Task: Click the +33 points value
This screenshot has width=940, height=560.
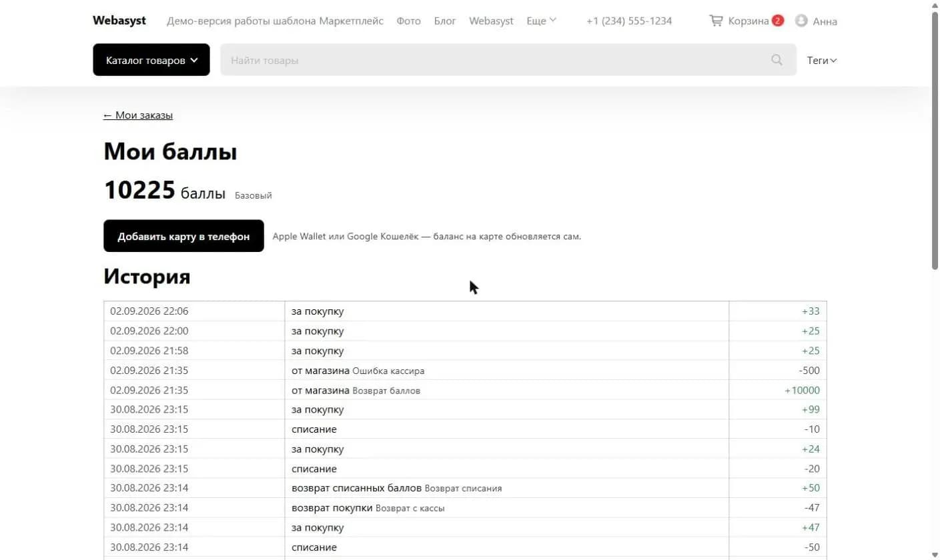Action: point(811,311)
